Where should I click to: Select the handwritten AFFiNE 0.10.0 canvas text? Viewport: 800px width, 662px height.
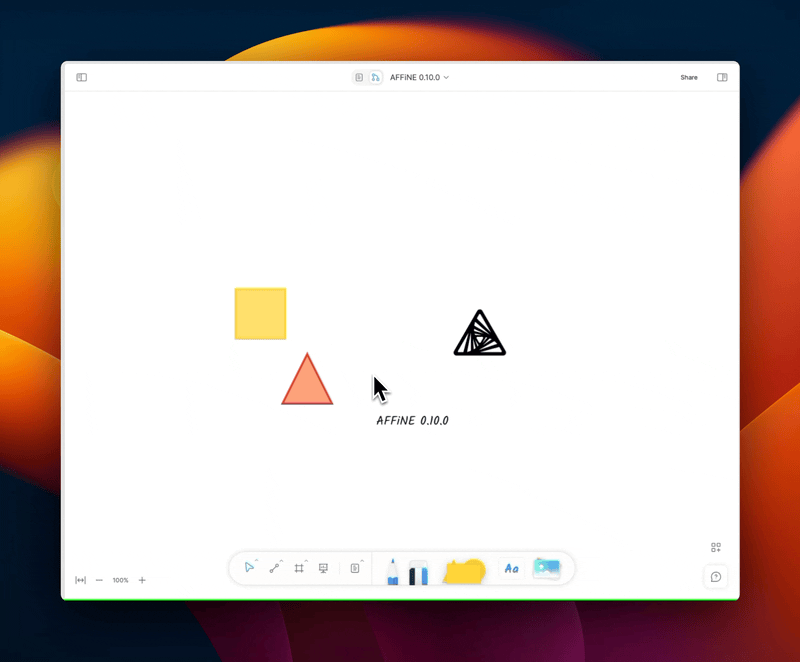(x=412, y=421)
